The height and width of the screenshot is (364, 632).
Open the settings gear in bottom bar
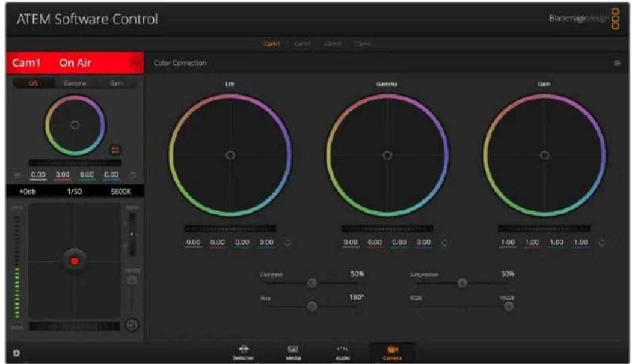coord(16,353)
